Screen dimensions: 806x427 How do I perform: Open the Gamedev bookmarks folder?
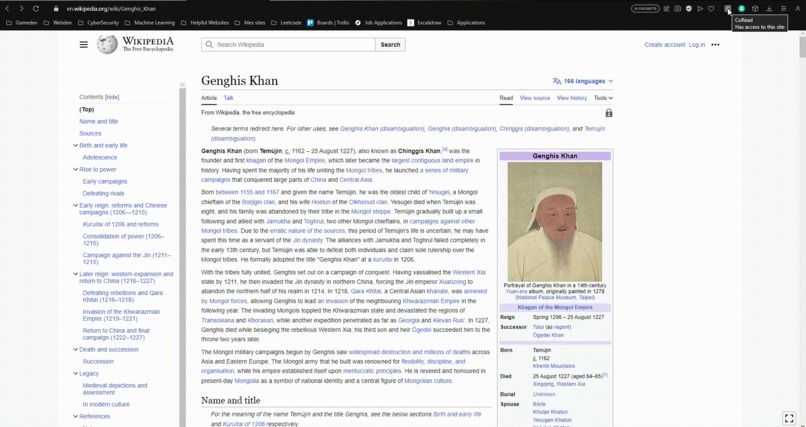(22, 23)
